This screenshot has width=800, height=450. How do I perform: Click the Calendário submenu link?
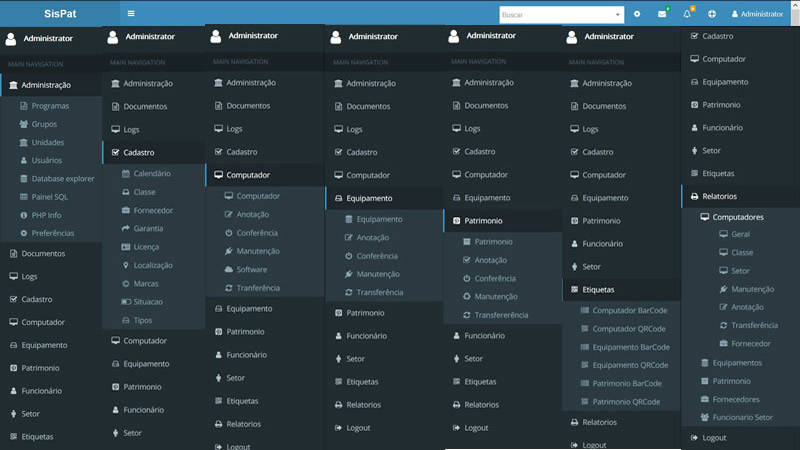[152, 174]
